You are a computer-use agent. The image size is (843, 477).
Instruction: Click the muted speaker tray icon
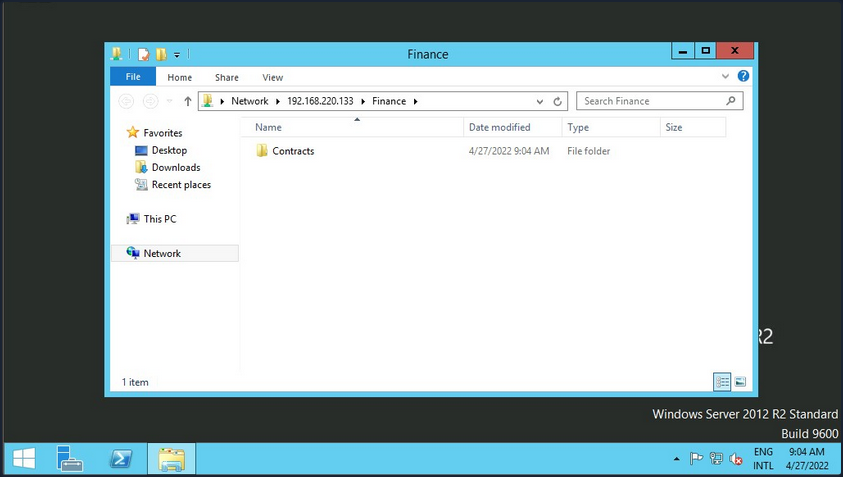736,459
